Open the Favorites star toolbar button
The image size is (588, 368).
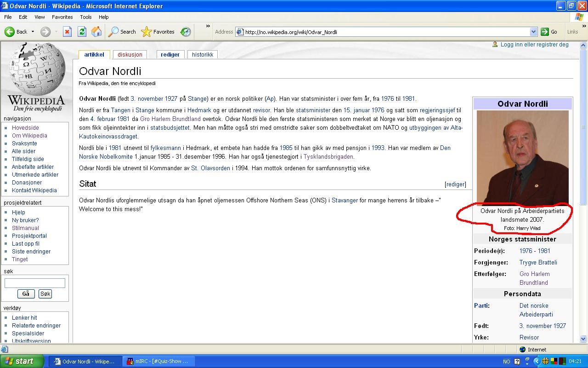click(x=158, y=32)
